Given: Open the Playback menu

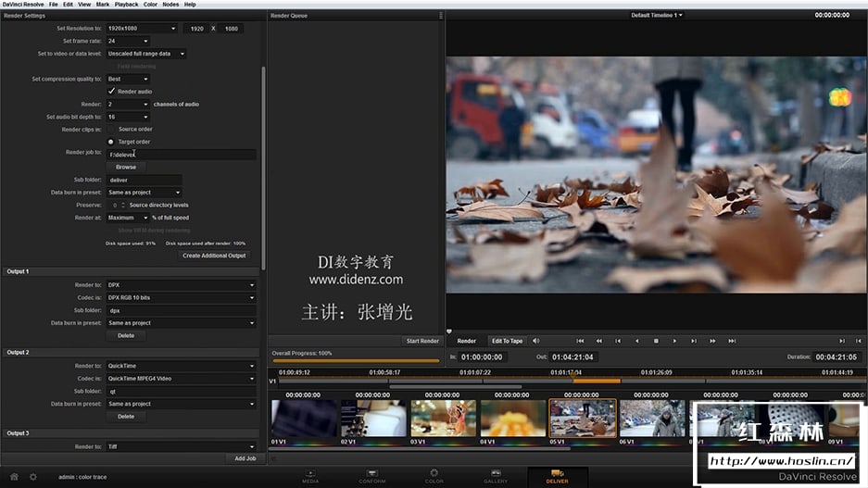Looking at the screenshot, I should tap(126, 4).
